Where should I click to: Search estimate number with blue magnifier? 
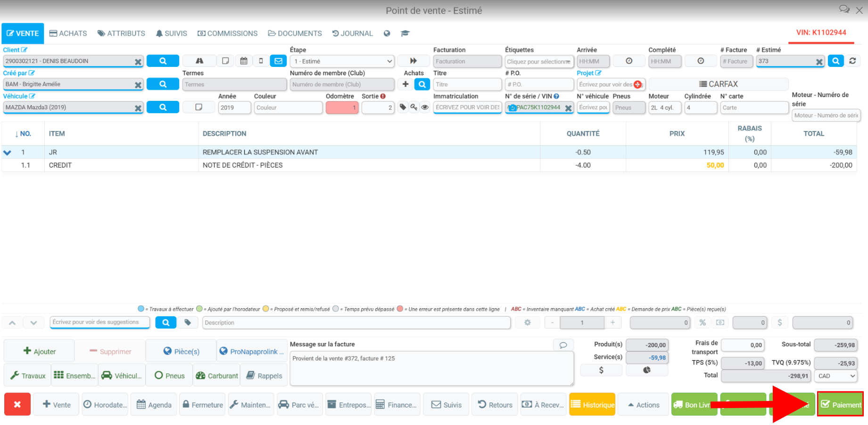click(x=835, y=61)
